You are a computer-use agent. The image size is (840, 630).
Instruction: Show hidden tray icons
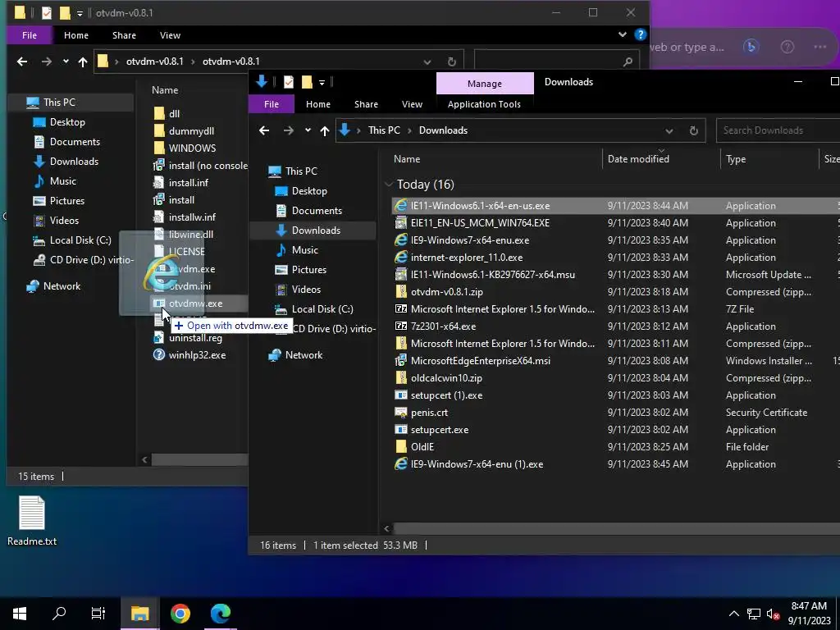(x=734, y=614)
